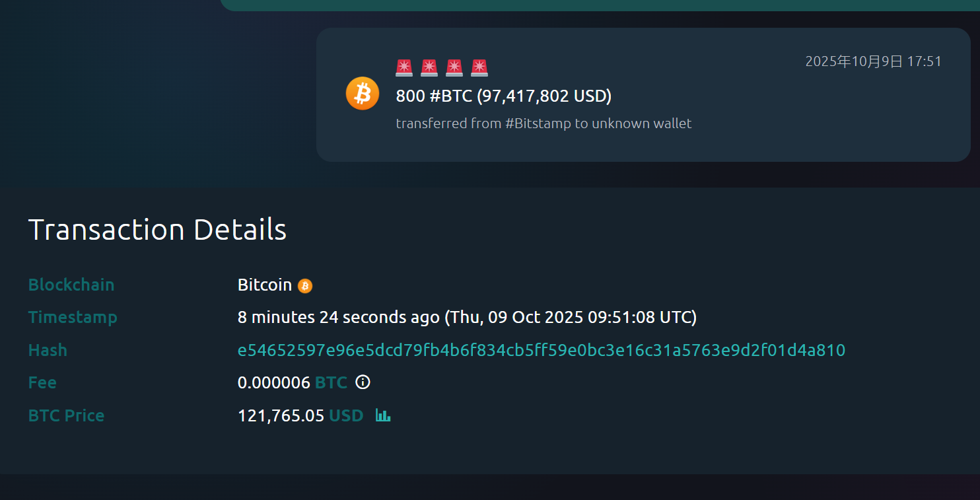The width and height of the screenshot is (980, 500).
Task: Click the "USD" unit beside the BTC price
Action: (346, 415)
